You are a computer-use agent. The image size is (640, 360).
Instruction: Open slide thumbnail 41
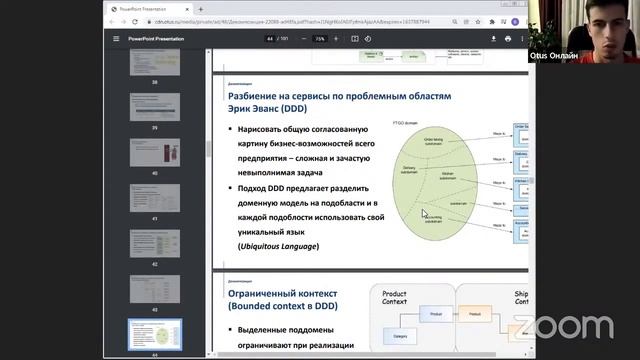155,198
